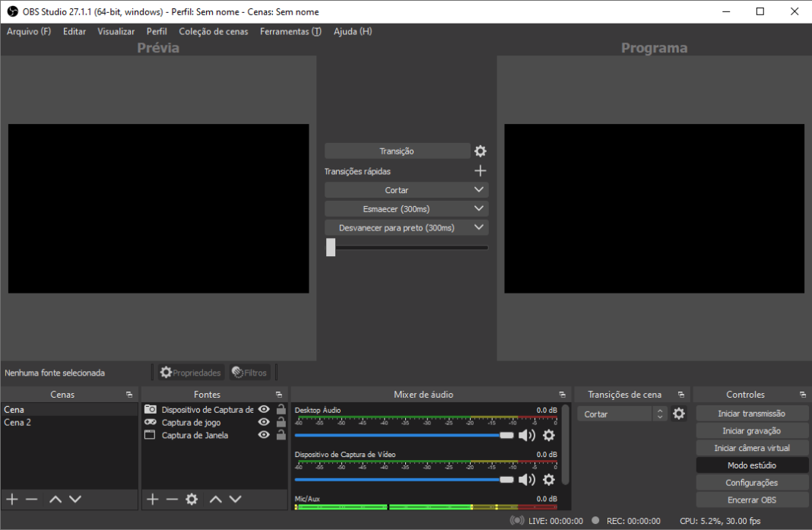Open advanced audio gear for Desktop Áudio
The height and width of the screenshot is (530, 812).
point(548,435)
